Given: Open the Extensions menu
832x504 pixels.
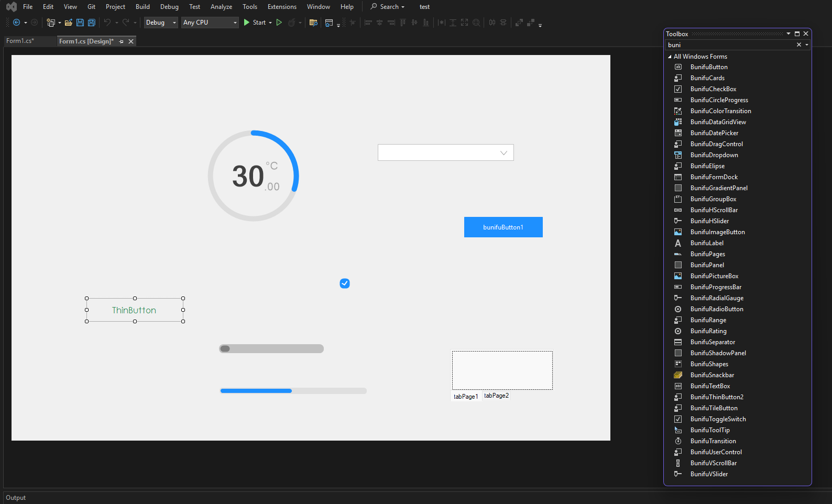Looking at the screenshot, I should (282, 7).
